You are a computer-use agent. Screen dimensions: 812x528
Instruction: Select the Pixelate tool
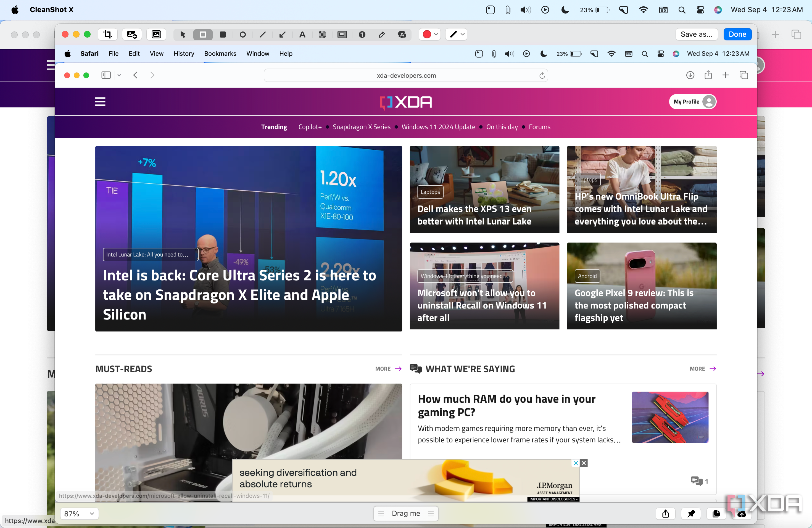(x=322, y=35)
